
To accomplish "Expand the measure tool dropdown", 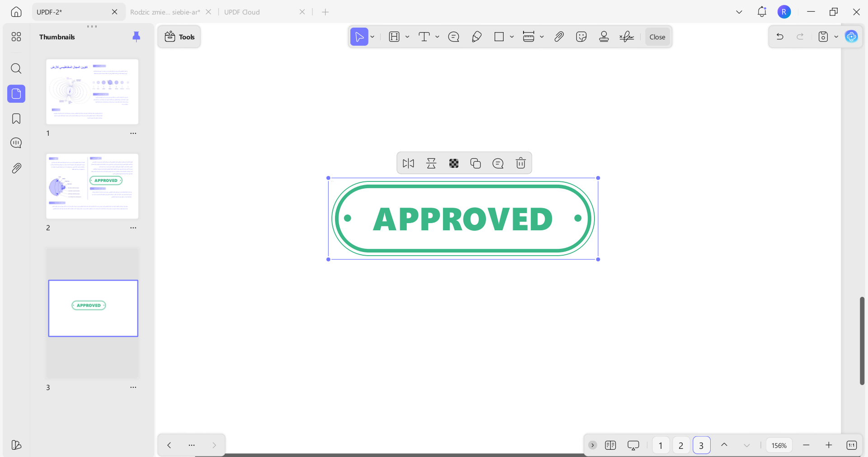I will click(542, 37).
